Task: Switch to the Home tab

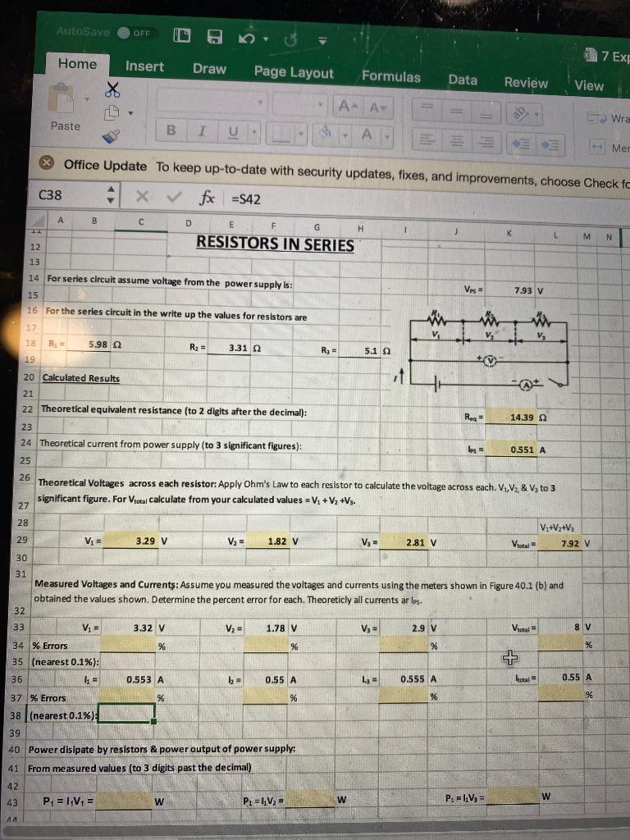Action: [x=78, y=64]
